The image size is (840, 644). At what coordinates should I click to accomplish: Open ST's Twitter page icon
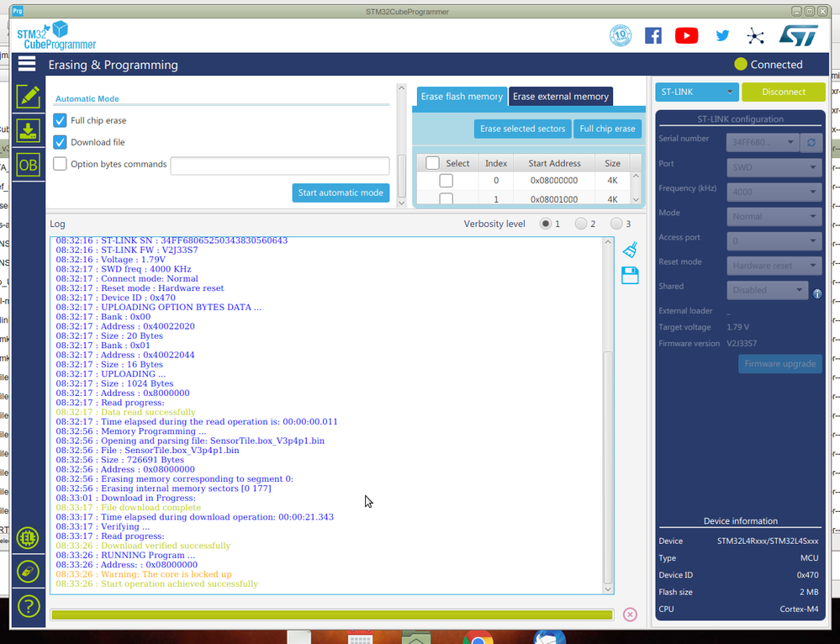(722, 36)
